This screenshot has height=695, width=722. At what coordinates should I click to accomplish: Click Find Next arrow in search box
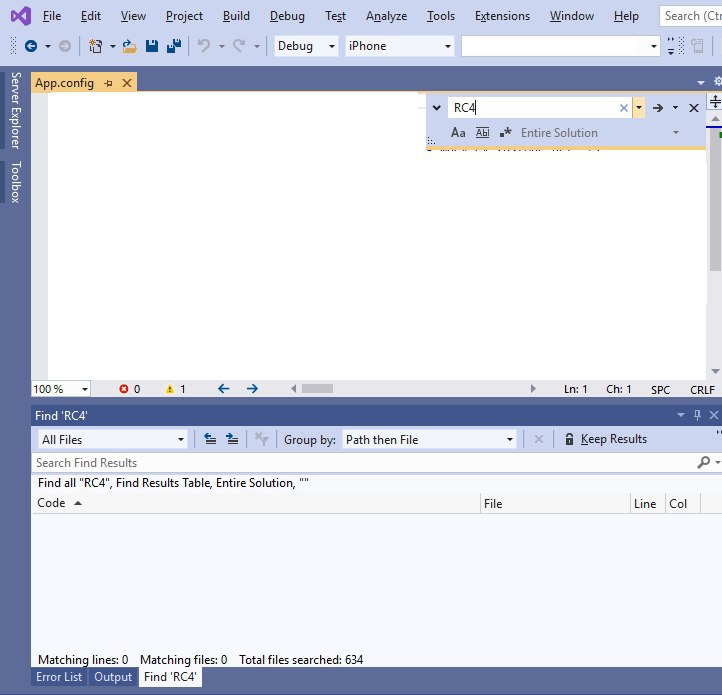coord(658,108)
